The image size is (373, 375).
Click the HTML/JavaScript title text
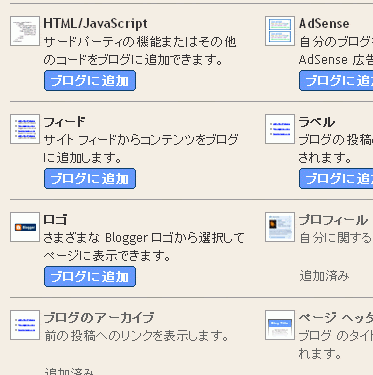95,24
